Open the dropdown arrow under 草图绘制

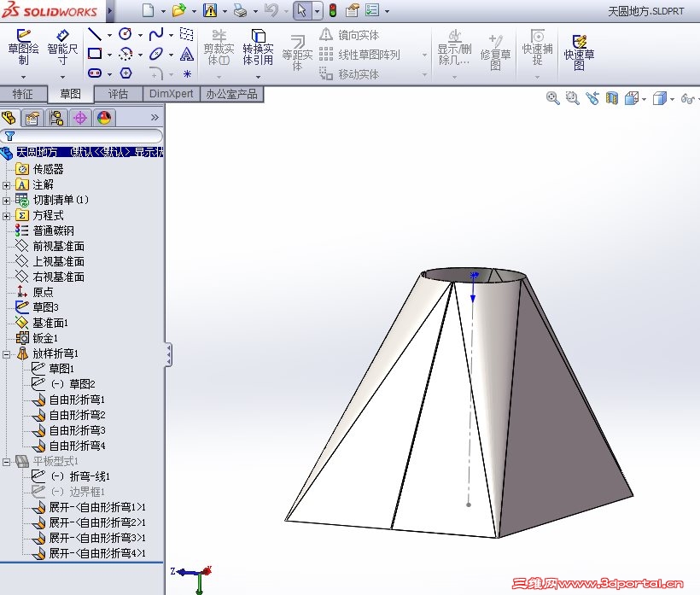coord(23,77)
